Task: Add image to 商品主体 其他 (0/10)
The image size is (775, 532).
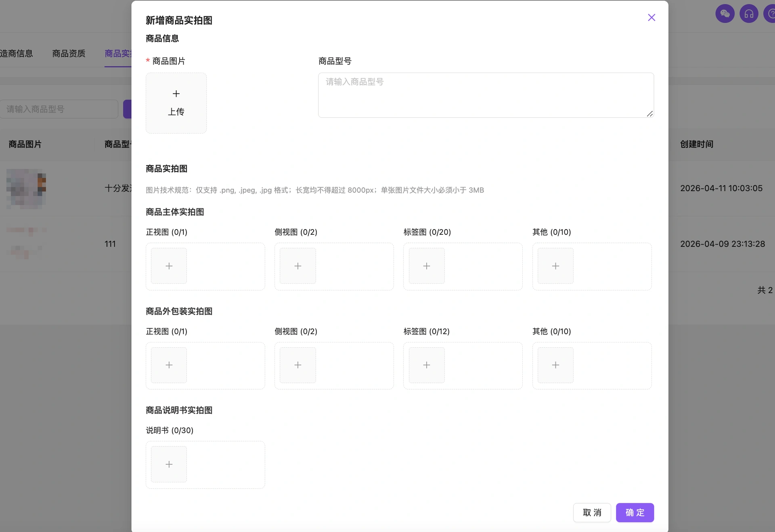Action: 555,266
